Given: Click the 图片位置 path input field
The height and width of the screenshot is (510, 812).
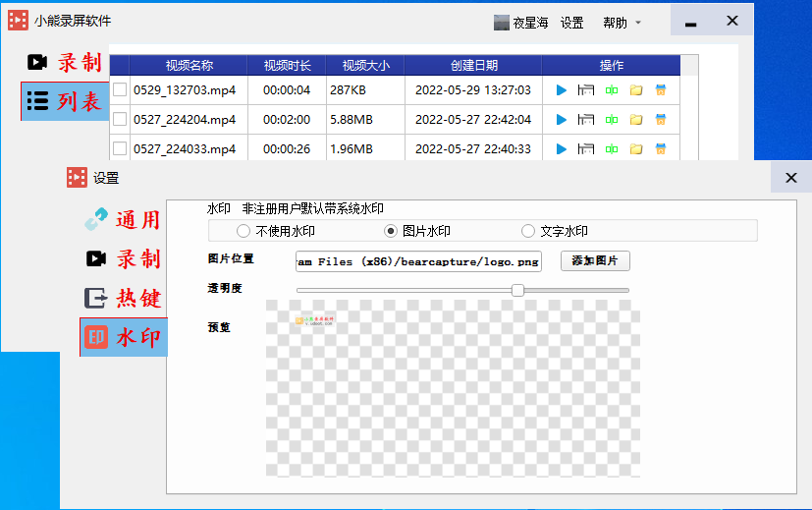Looking at the screenshot, I should pyautogui.click(x=417, y=261).
